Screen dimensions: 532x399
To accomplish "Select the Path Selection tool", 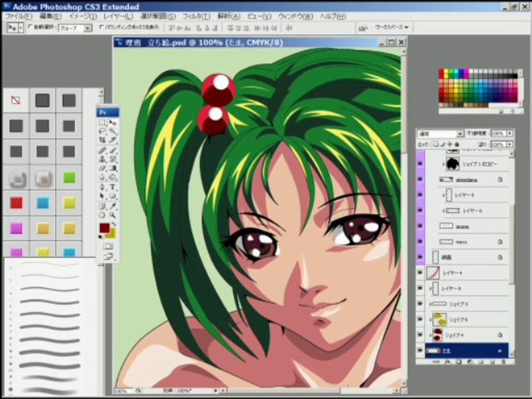I will coord(103,196).
